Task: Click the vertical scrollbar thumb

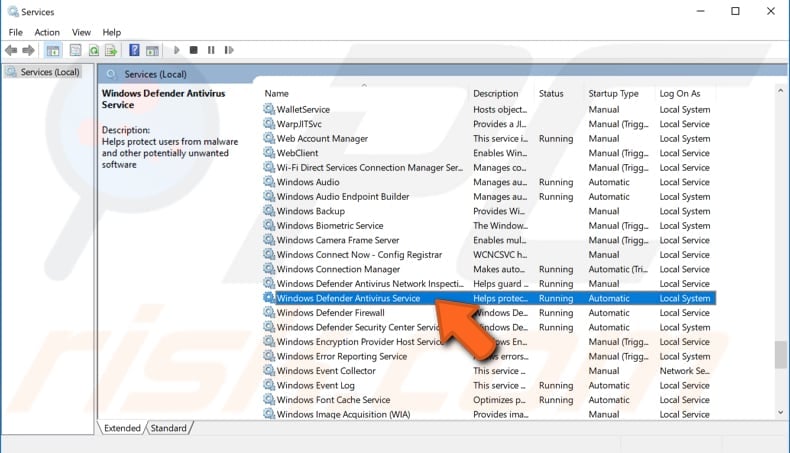Action: (x=780, y=354)
